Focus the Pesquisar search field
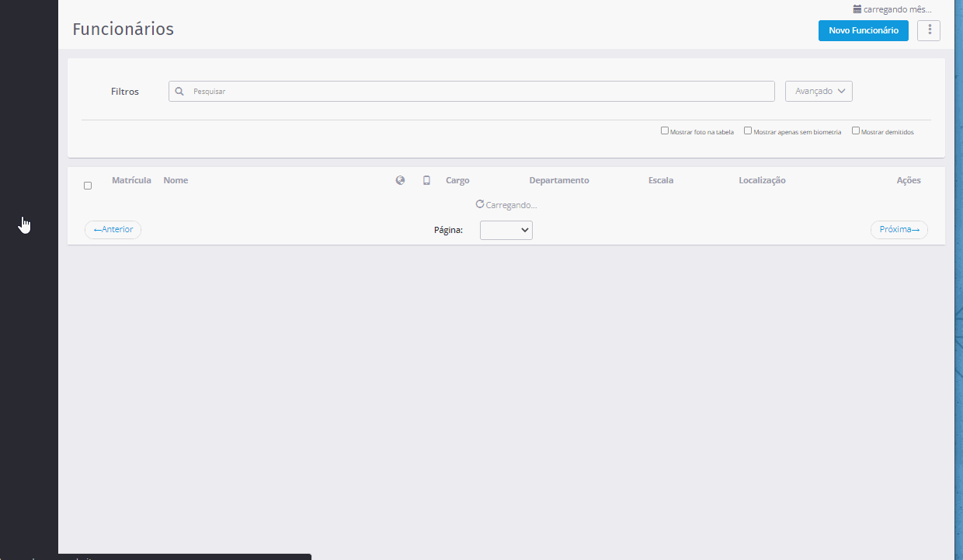963x560 pixels. (471, 91)
